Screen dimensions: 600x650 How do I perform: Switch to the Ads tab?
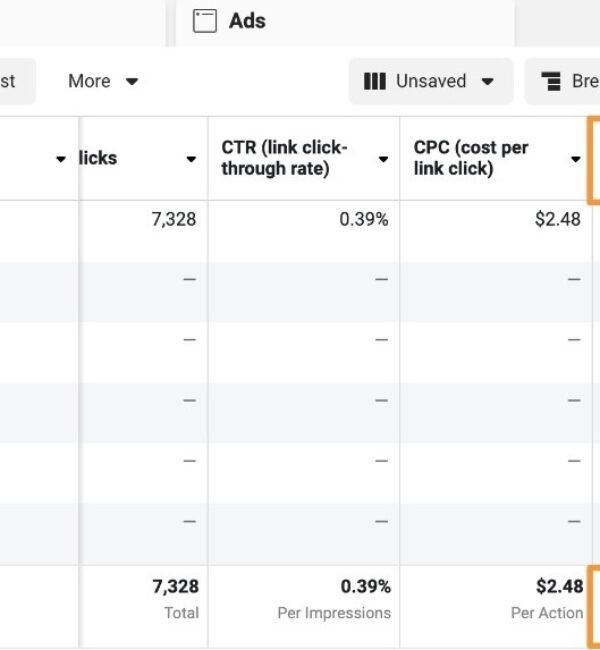point(246,21)
